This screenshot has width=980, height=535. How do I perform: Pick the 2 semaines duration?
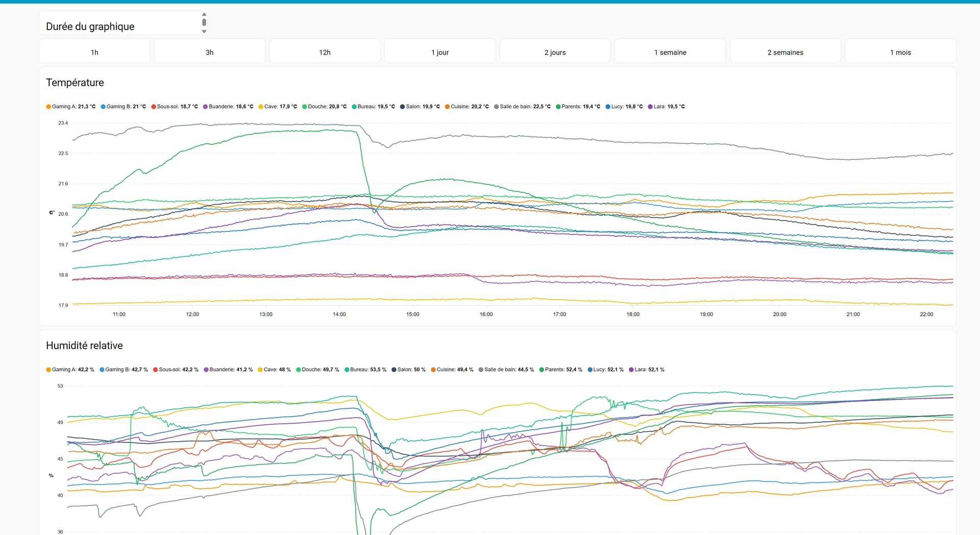tap(785, 52)
